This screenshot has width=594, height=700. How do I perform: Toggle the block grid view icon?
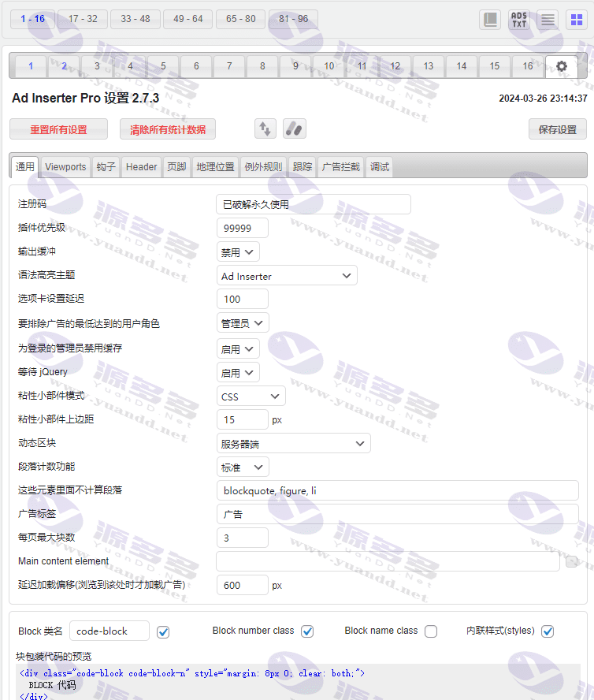(x=577, y=20)
